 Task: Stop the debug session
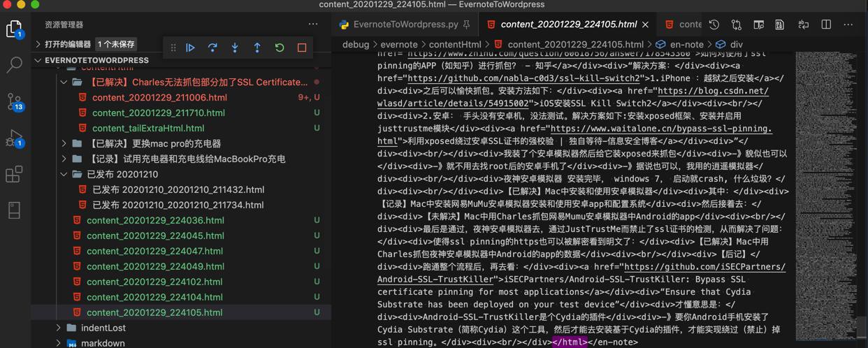(302, 48)
